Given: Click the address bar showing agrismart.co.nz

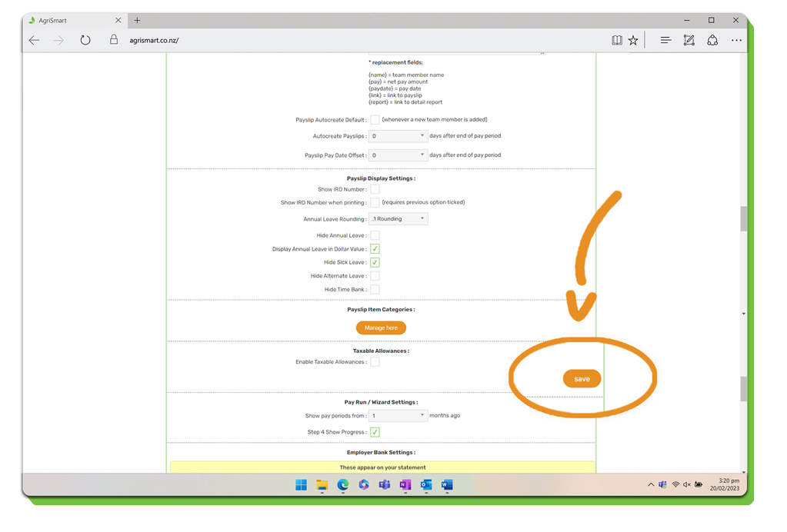Looking at the screenshot, I should 308,40.
